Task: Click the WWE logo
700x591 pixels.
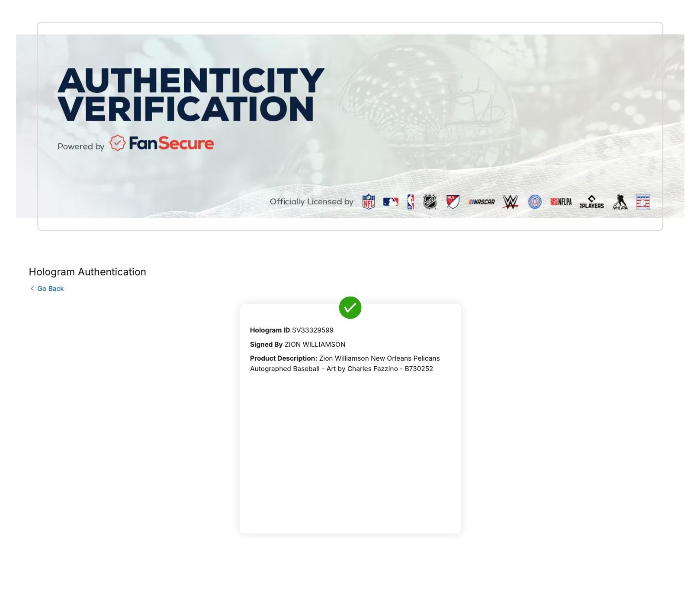Action: (x=511, y=202)
